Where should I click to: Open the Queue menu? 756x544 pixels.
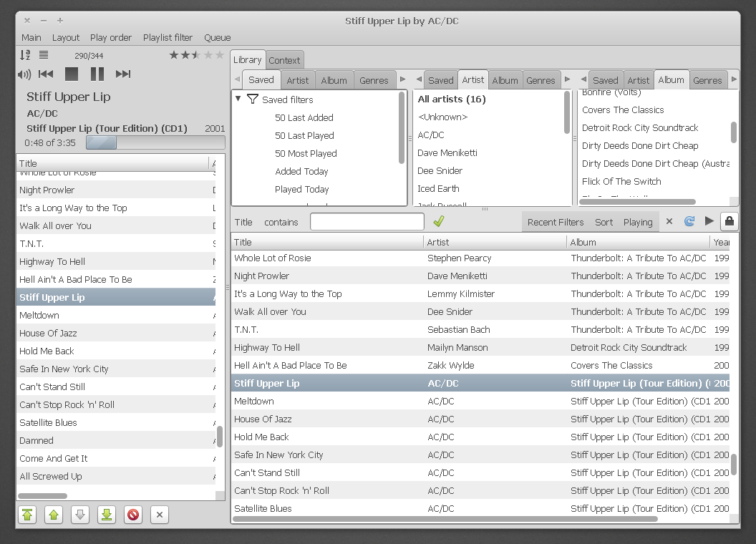218,38
